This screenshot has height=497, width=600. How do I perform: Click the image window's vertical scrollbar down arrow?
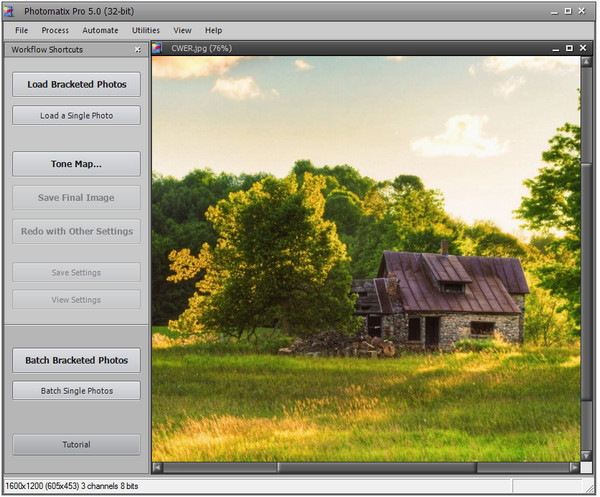586,455
